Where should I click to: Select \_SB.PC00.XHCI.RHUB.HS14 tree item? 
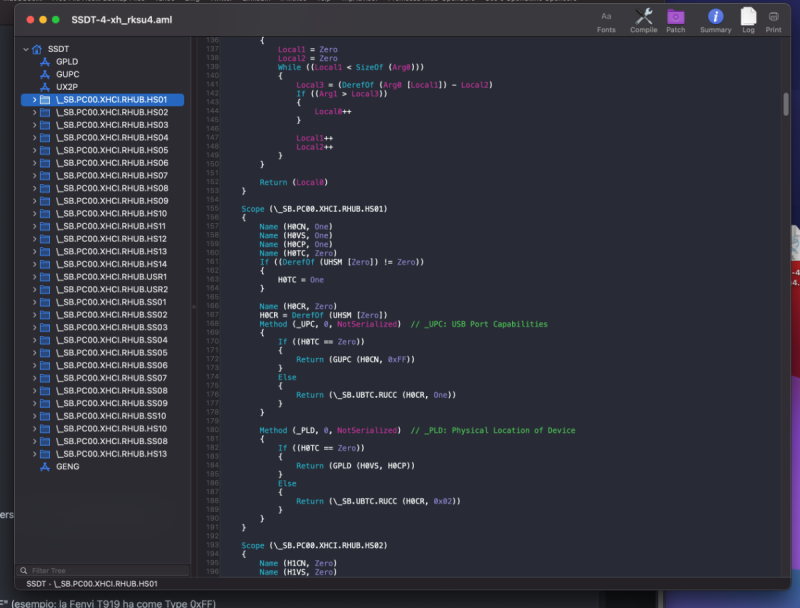111,264
